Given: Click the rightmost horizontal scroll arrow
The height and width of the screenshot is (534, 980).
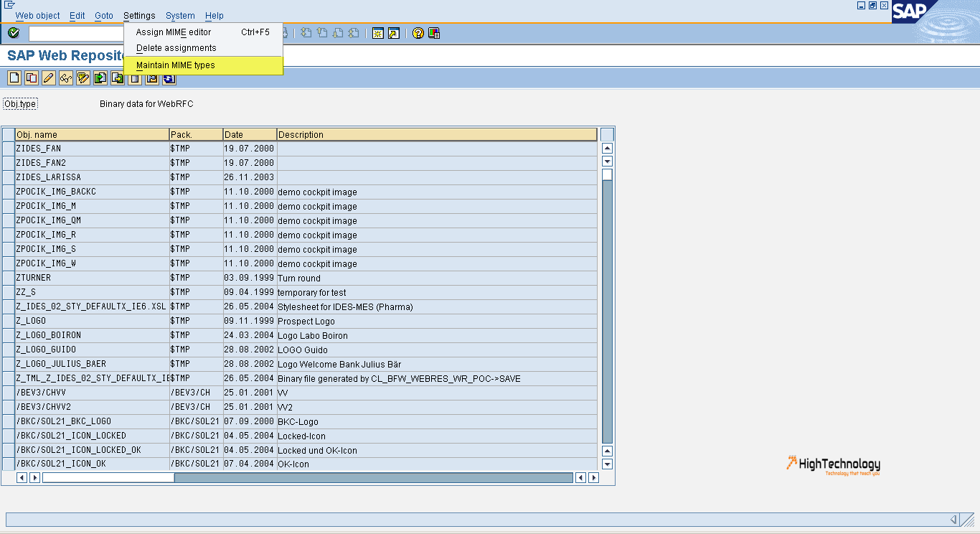Looking at the screenshot, I should click(x=593, y=477).
